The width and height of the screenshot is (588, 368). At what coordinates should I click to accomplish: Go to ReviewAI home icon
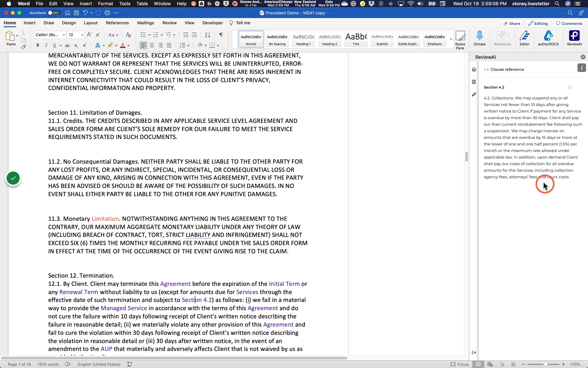point(474,69)
